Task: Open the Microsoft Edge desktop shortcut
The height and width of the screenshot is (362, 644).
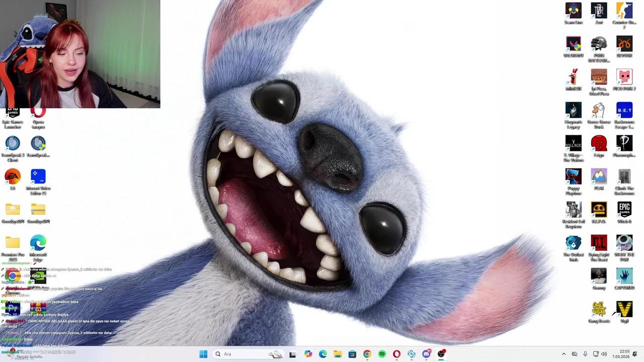Action: coord(38,248)
